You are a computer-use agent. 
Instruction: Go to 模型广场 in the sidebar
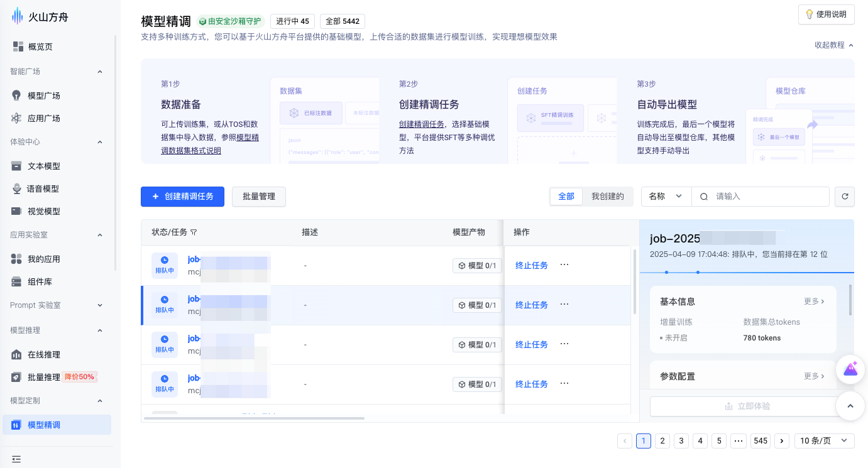(x=44, y=96)
